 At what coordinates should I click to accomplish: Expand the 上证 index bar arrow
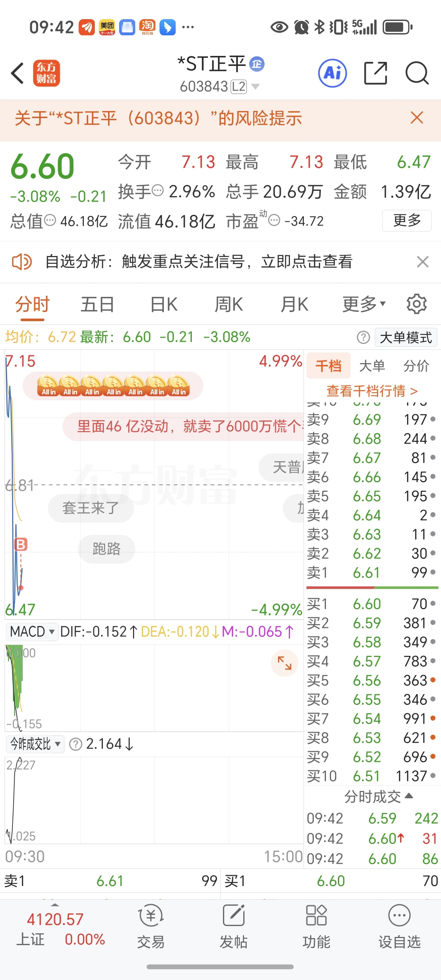55,905
